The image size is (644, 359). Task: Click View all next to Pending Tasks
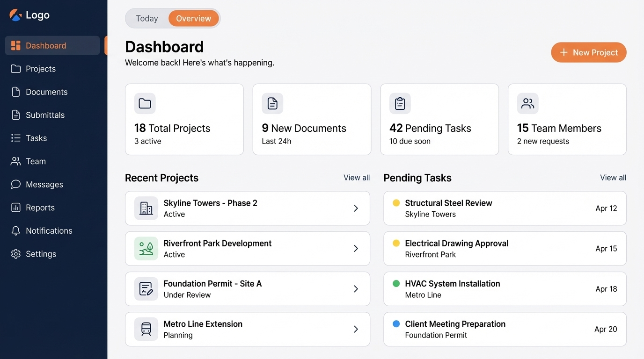613,178
